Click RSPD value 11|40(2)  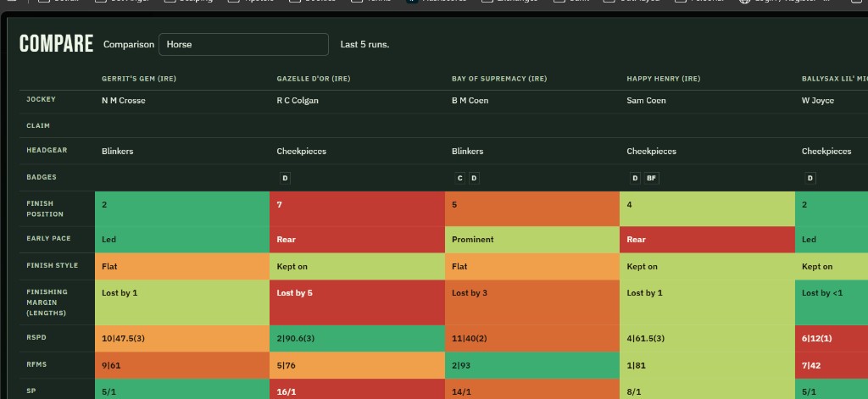pyautogui.click(x=532, y=338)
